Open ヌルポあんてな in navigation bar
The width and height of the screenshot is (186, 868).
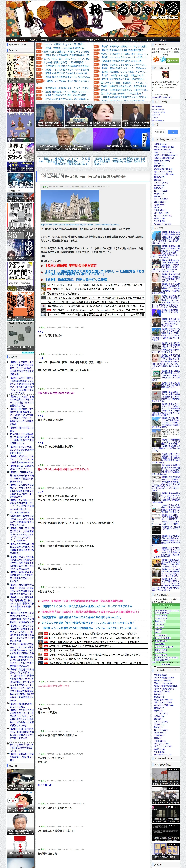pos(111,40)
